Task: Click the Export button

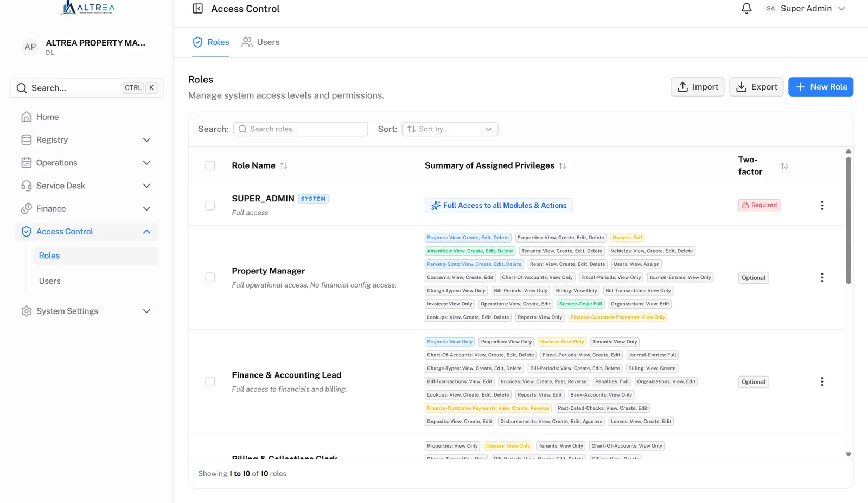Action: (756, 87)
